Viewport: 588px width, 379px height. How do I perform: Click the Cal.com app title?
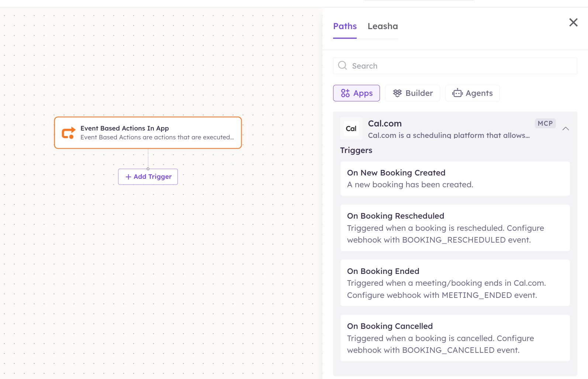pos(385,124)
